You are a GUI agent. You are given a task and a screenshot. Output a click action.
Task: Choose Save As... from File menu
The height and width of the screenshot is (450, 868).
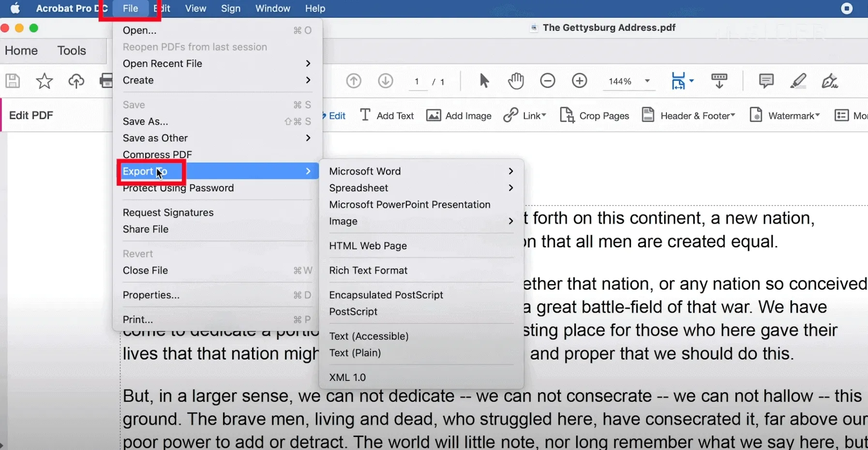pos(217,121)
